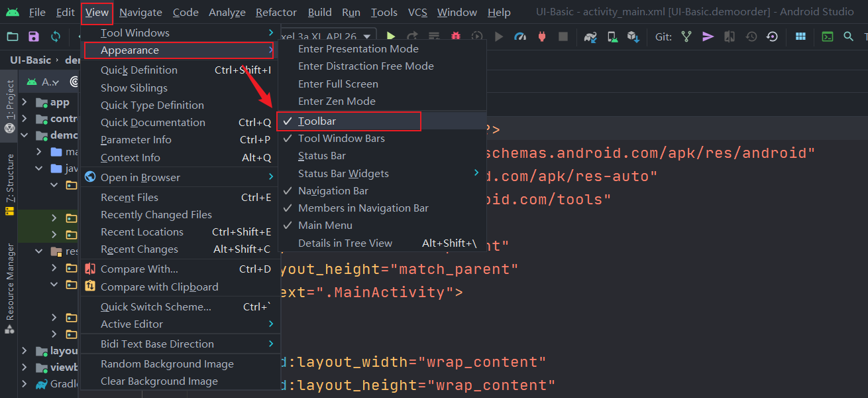
Task: Click the Gradle elephant sync icon
Action: 590,36
